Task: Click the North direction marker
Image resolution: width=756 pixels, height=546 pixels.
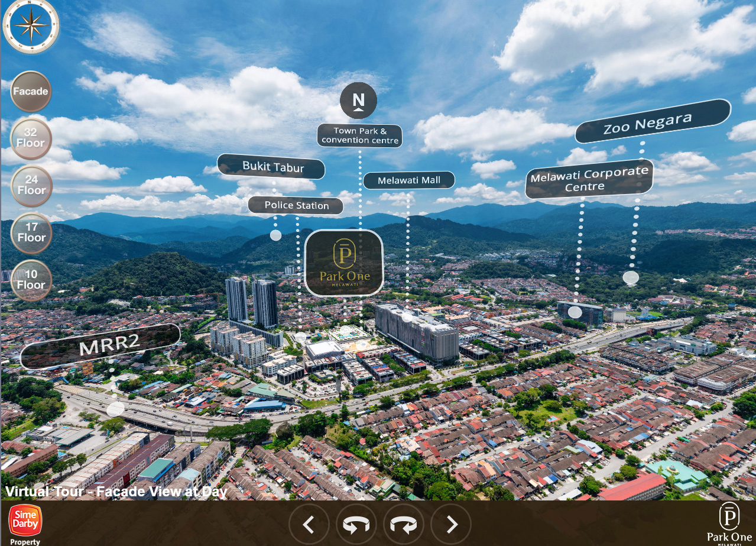Action: [358, 101]
